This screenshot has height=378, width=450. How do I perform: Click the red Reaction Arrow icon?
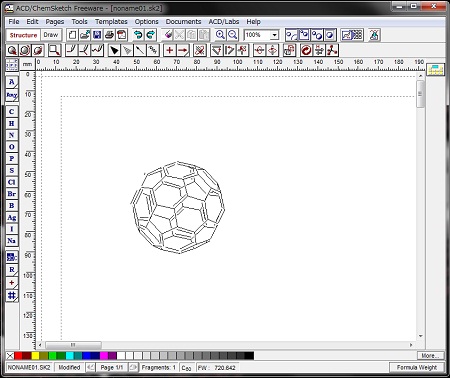point(182,50)
